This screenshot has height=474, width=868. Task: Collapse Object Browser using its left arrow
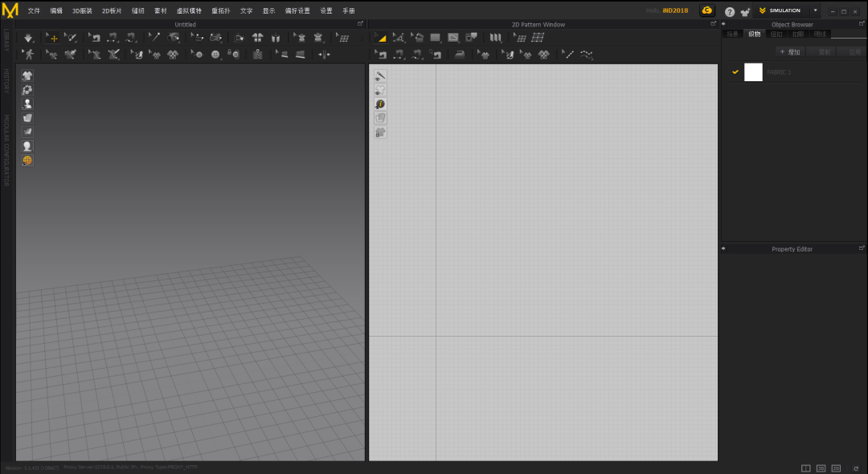[723, 24]
